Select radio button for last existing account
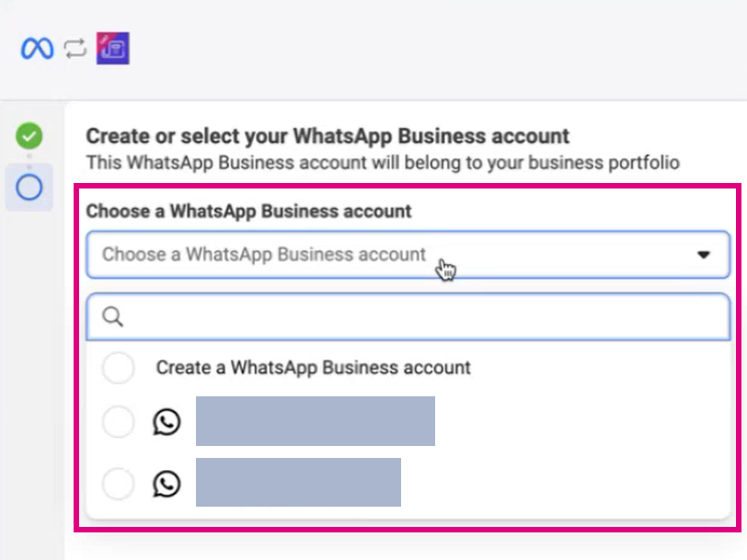This screenshot has width=747, height=560. pos(119,484)
